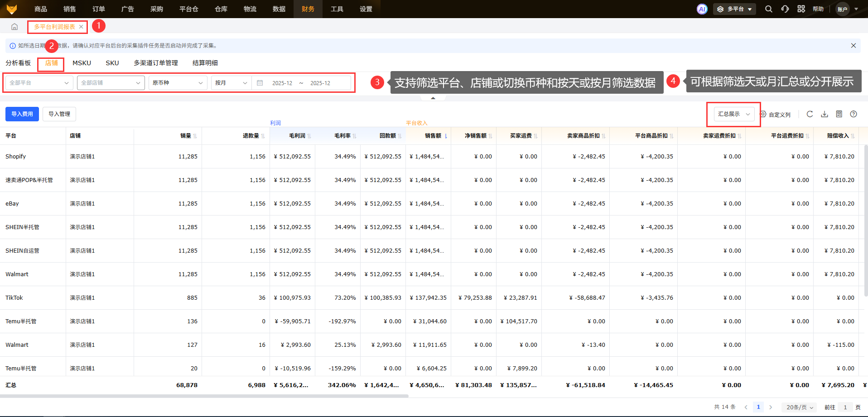Screen dimensions: 868x417
Task: Expand the 全部平台 platform dropdown
Action: click(x=39, y=83)
